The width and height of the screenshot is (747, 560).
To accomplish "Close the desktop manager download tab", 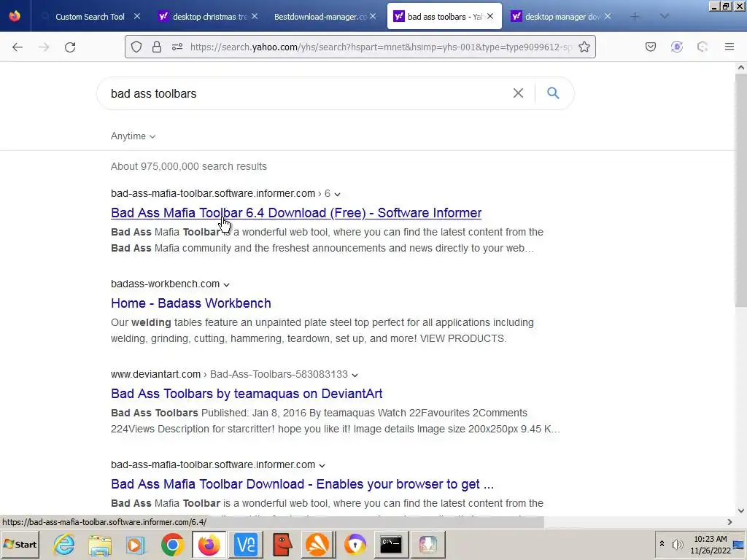I will [x=608, y=16].
